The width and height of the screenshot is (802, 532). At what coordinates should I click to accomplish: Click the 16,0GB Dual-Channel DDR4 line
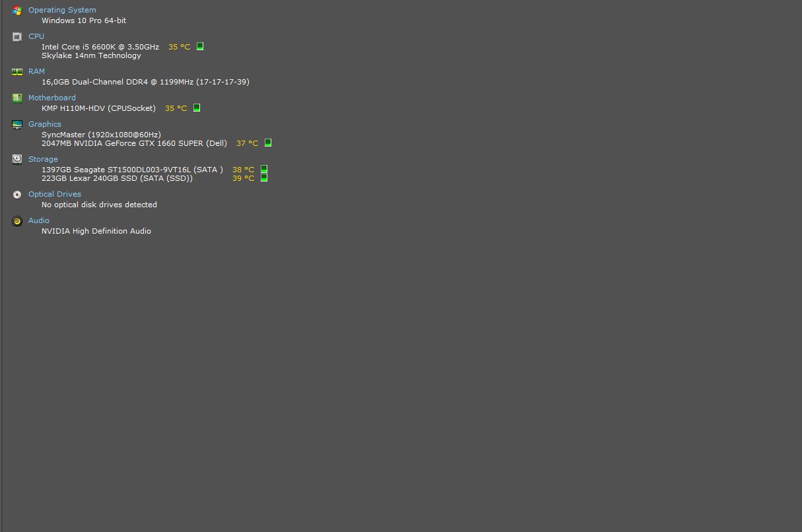pyautogui.click(x=145, y=82)
